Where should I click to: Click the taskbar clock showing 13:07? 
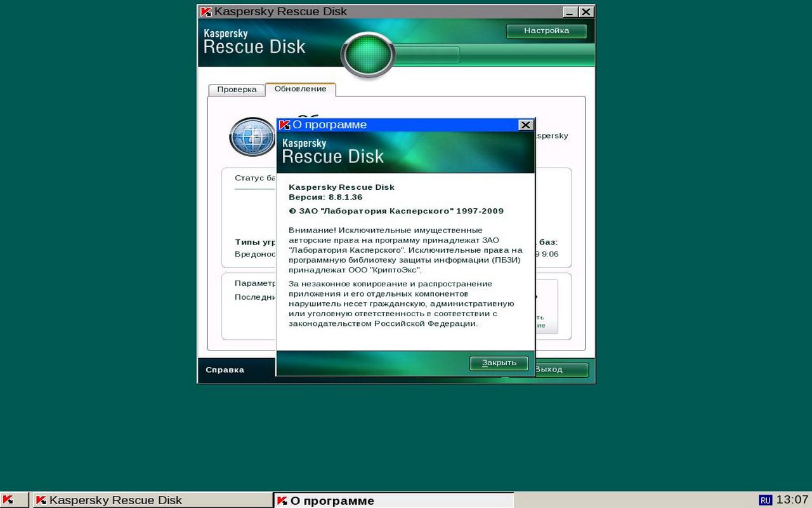click(x=792, y=500)
